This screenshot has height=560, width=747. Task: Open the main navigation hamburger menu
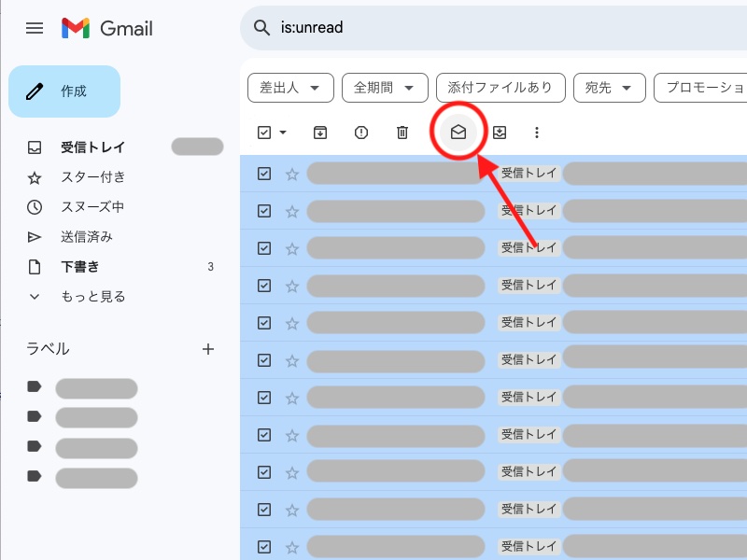[35, 28]
